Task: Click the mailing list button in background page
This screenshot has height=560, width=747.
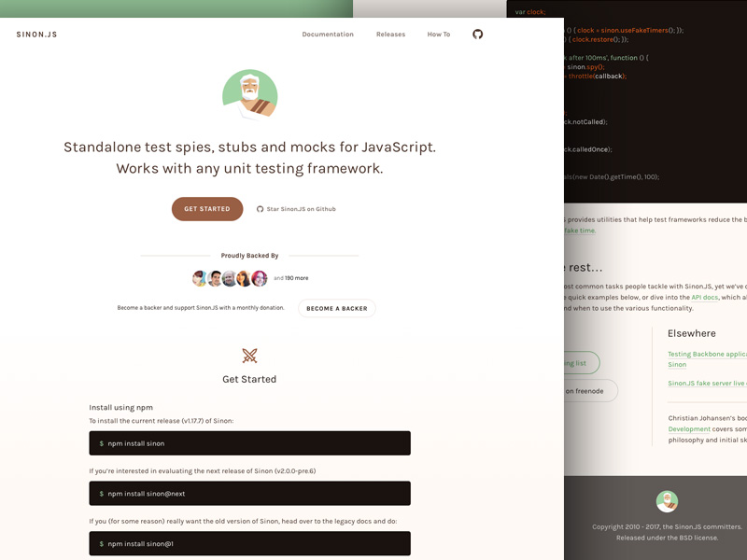Action: click(x=582, y=363)
